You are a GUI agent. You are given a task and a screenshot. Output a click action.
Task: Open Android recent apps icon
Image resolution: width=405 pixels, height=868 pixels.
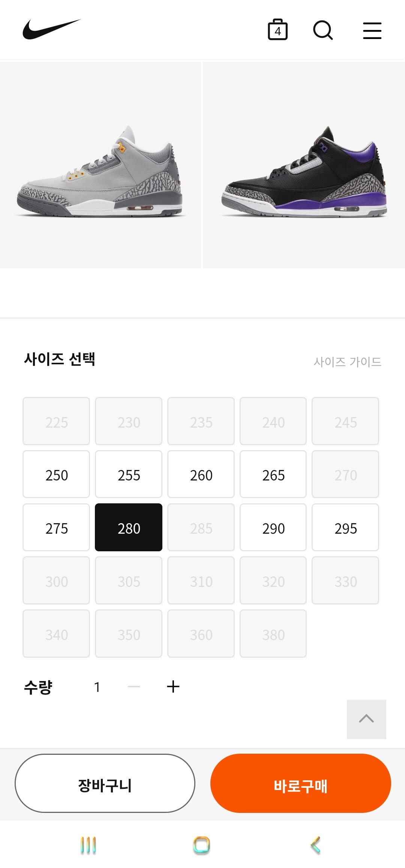pyautogui.click(x=88, y=845)
